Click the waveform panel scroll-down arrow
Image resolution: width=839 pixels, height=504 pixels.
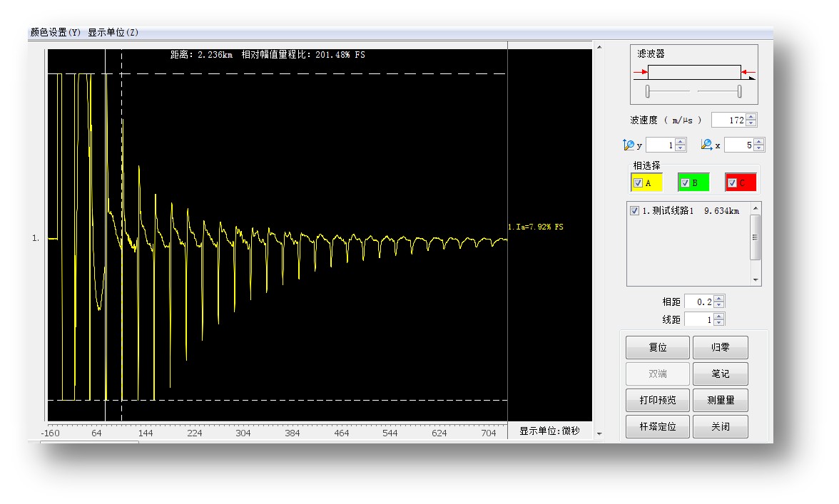pyautogui.click(x=599, y=434)
